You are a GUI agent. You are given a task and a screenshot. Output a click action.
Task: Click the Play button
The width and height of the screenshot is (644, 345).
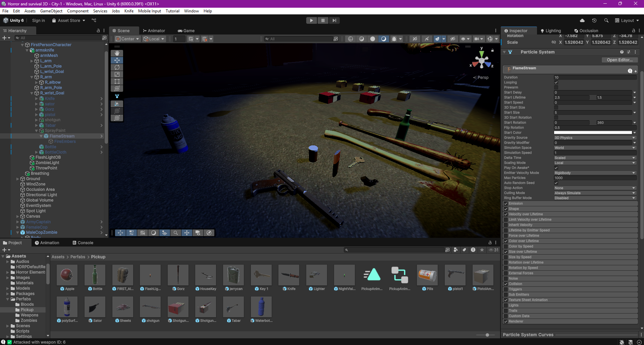coord(311,20)
